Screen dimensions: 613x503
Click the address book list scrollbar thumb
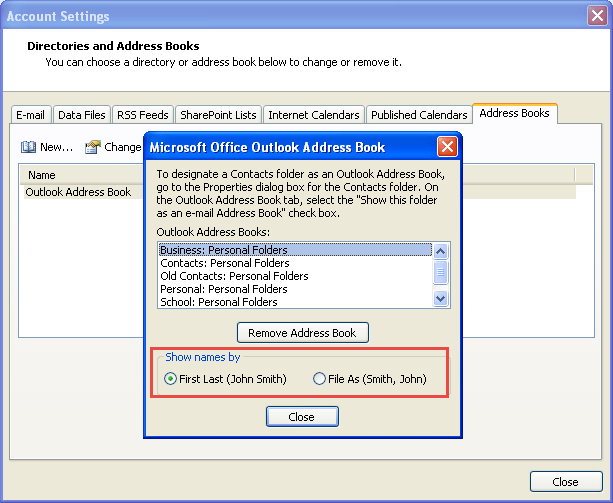pos(441,272)
